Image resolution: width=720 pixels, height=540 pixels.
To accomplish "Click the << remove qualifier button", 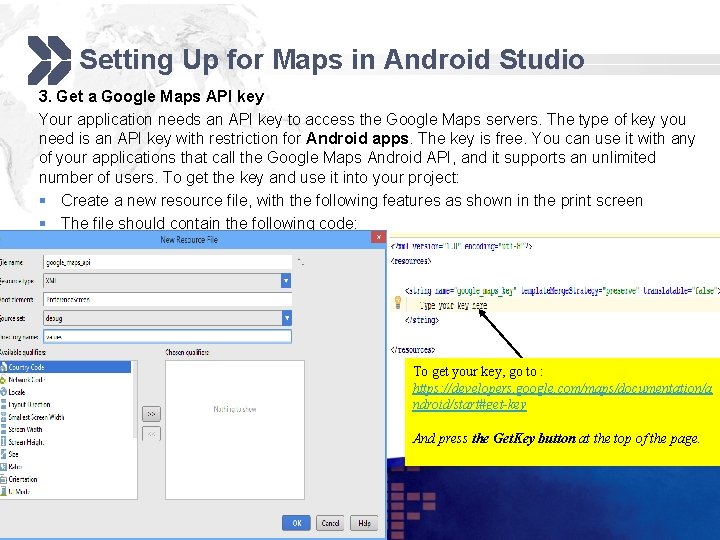I will [x=151, y=433].
